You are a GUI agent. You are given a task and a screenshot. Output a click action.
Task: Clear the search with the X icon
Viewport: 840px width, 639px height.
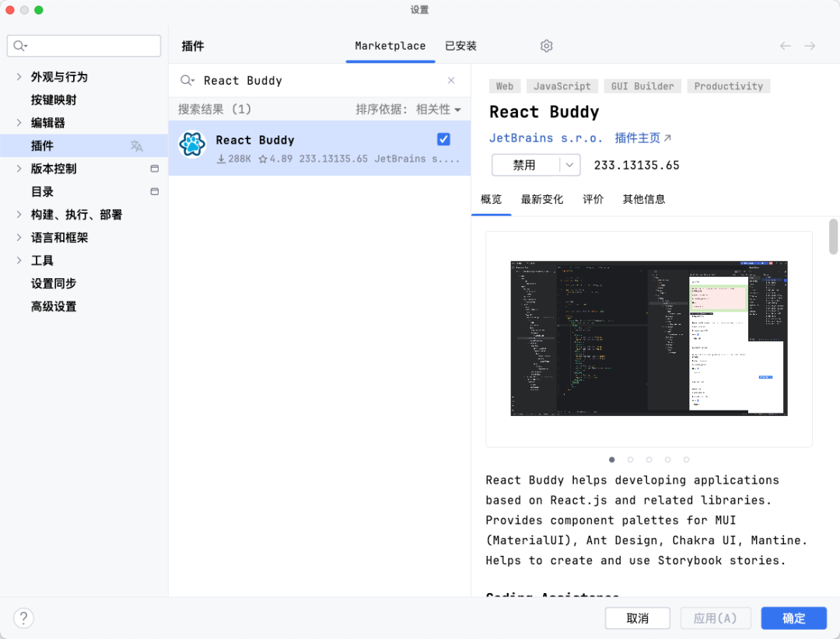point(451,80)
